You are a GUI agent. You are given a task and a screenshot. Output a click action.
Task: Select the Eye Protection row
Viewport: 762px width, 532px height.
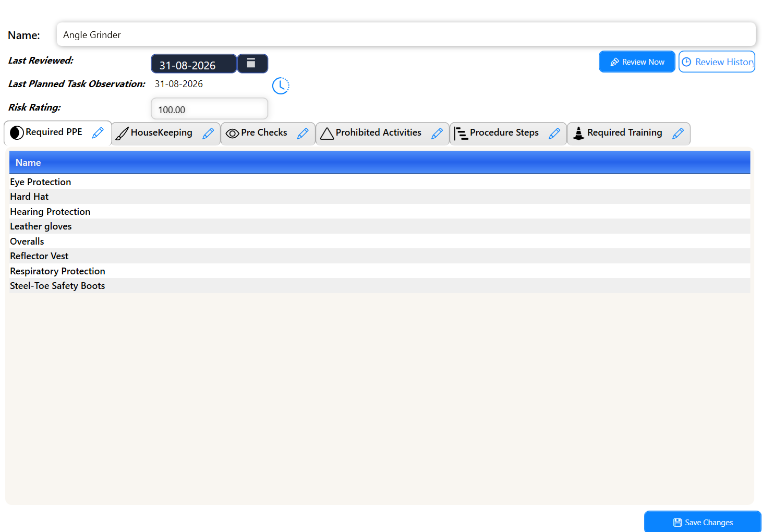pyautogui.click(x=380, y=182)
